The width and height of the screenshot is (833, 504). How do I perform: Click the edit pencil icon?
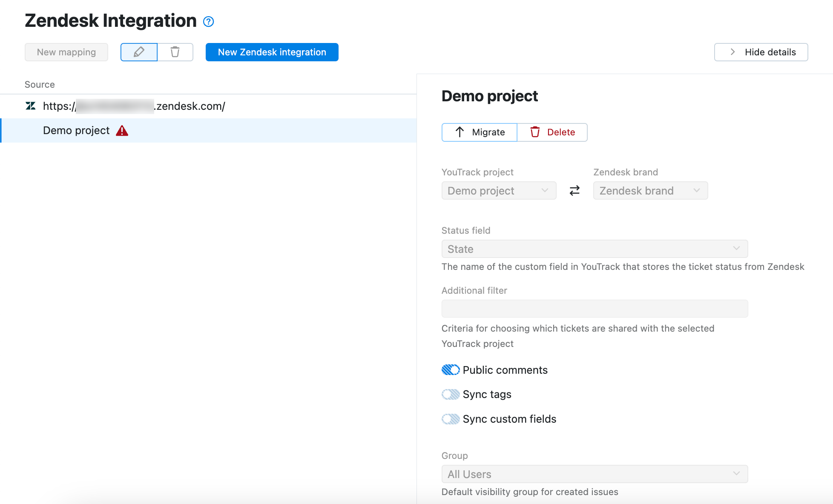coord(139,52)
